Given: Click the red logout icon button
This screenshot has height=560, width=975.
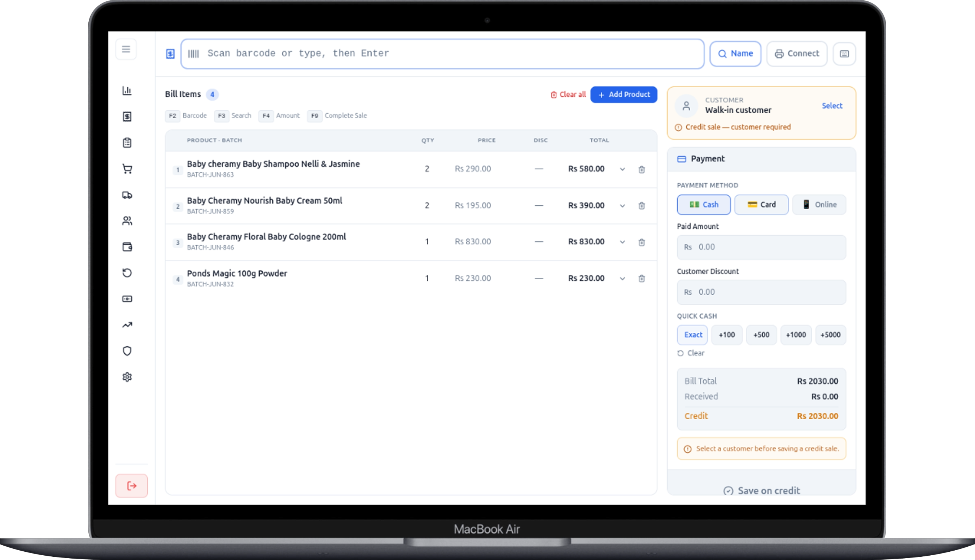Looking at the screenshot, I should click(x=132, y=486).
